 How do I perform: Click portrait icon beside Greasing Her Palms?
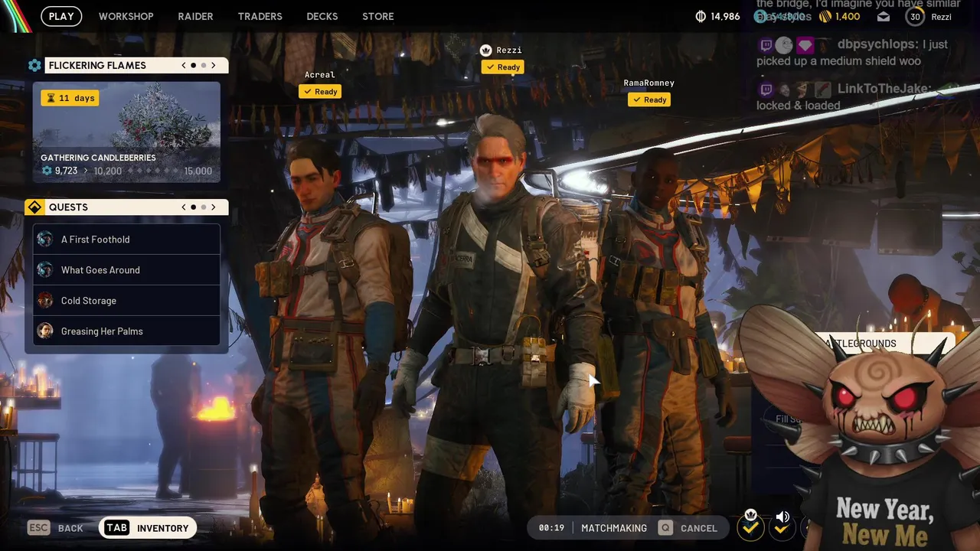[45, 331]
